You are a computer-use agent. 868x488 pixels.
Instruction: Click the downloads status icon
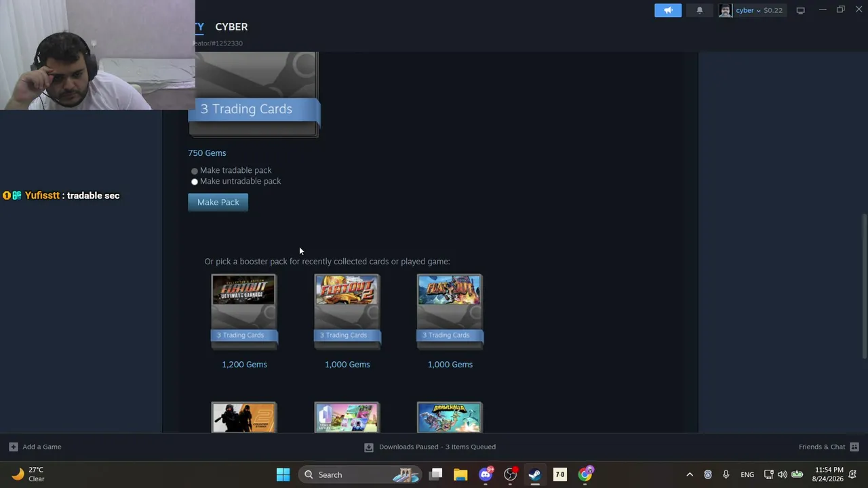(368, 447)
